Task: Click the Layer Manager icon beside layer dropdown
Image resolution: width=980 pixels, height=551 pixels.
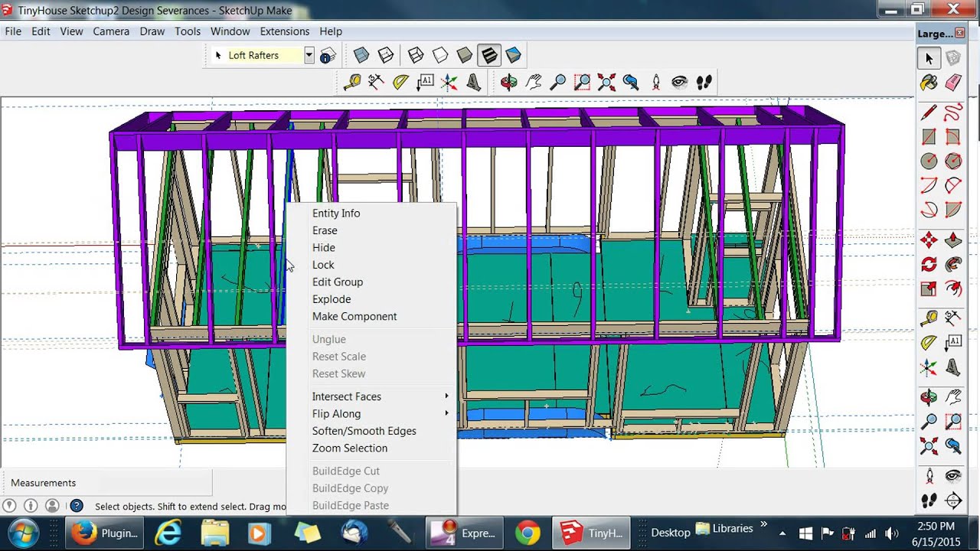Action: click(x=328, y=55)
